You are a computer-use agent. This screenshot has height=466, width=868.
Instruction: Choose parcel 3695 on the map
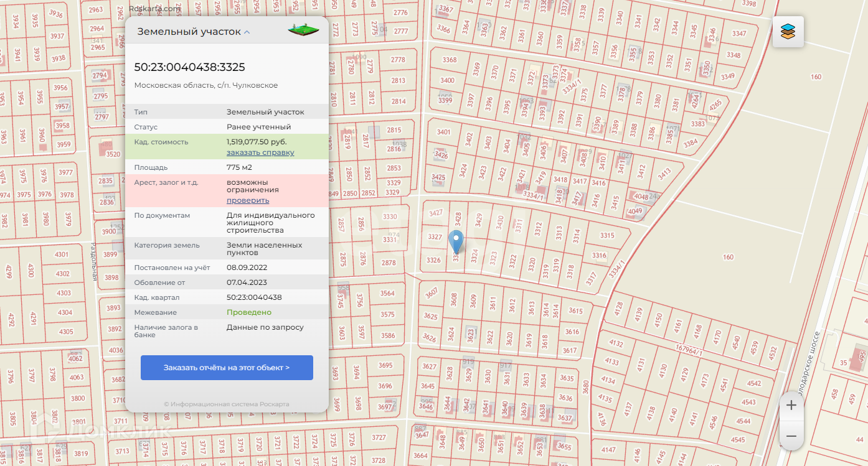pos(385,366)
